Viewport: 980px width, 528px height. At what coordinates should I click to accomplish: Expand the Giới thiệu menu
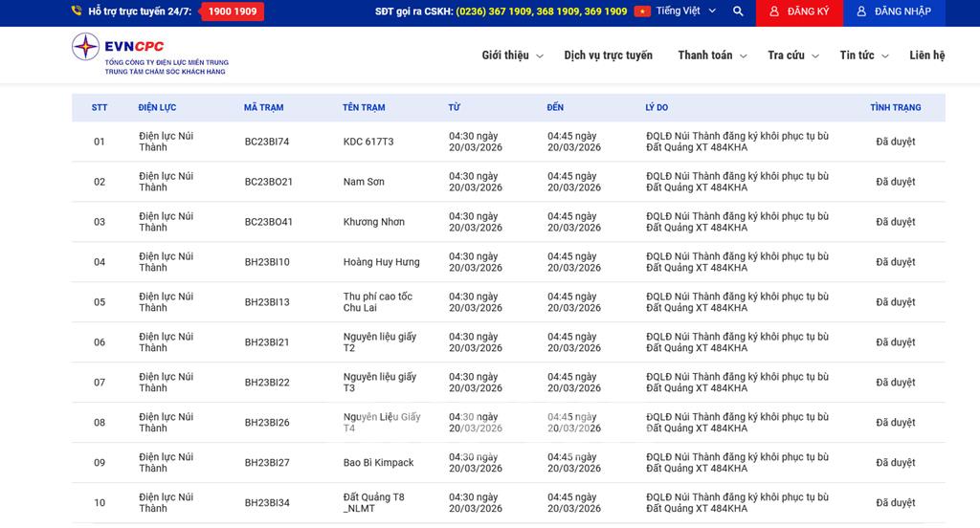512,55
